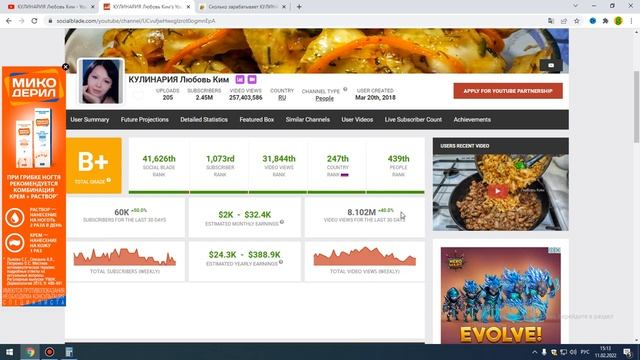Open the Windows Start menu
Viewport: 640px width, 360px height.
click(x=9, y=352)
